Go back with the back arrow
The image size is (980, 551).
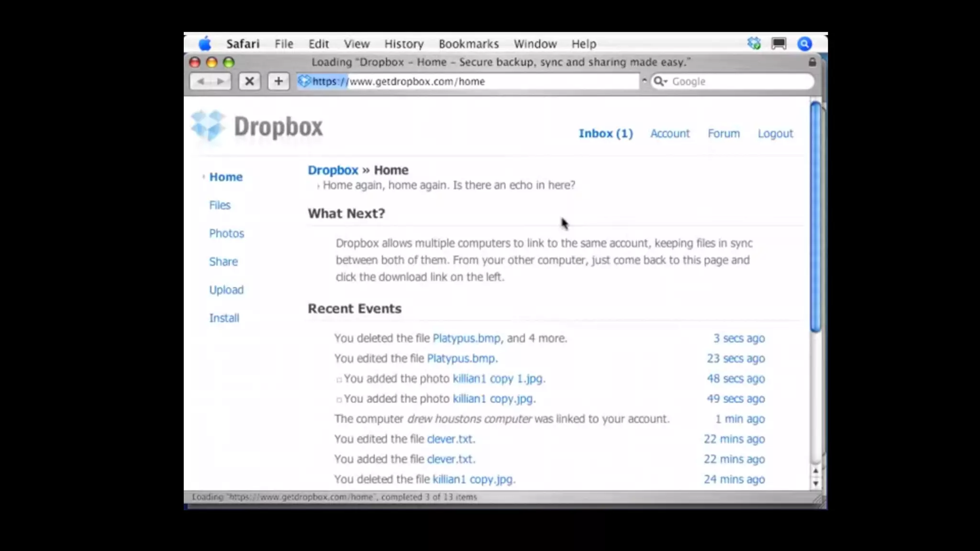tap(201, 81)
